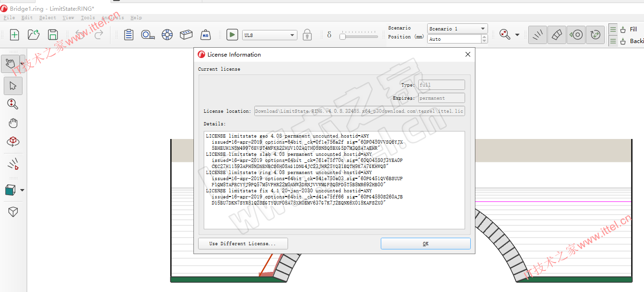Click the License location path field
644x292 pixels.
click(x=360, y=111)
